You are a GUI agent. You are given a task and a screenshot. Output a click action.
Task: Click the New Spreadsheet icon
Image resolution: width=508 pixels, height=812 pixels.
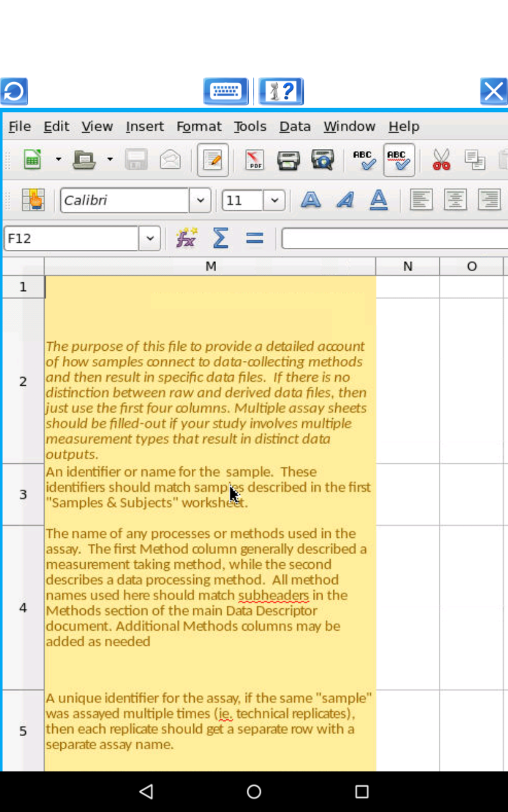coord(32,160)
